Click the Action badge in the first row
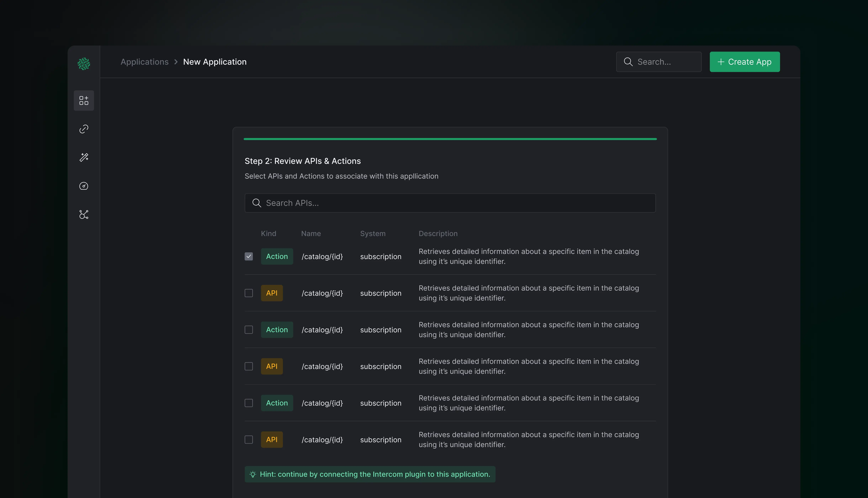The image size is (868, 498). (277, 256)
